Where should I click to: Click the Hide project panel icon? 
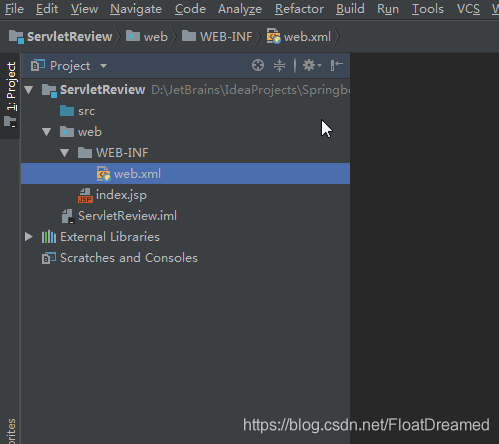pyautogui.click(x=336, y=65)
